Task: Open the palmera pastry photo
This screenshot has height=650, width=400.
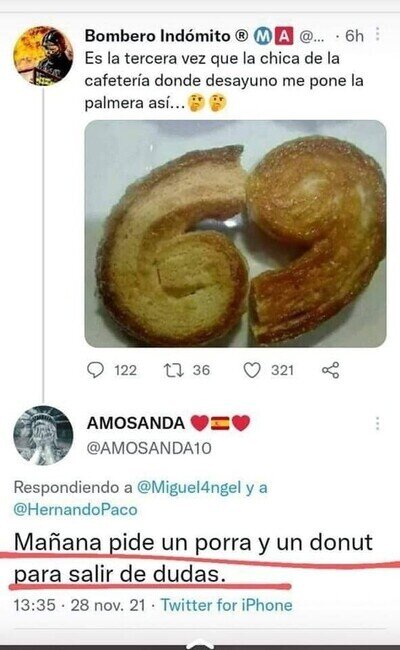Action: 235,233
